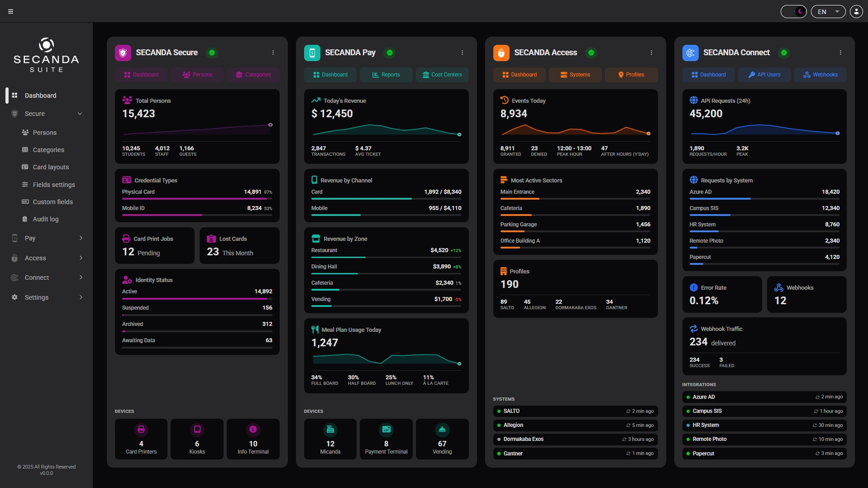This screenshot has height=488, width=868.
Task: Open the EN language dropdown
Action: click(828, 12)
